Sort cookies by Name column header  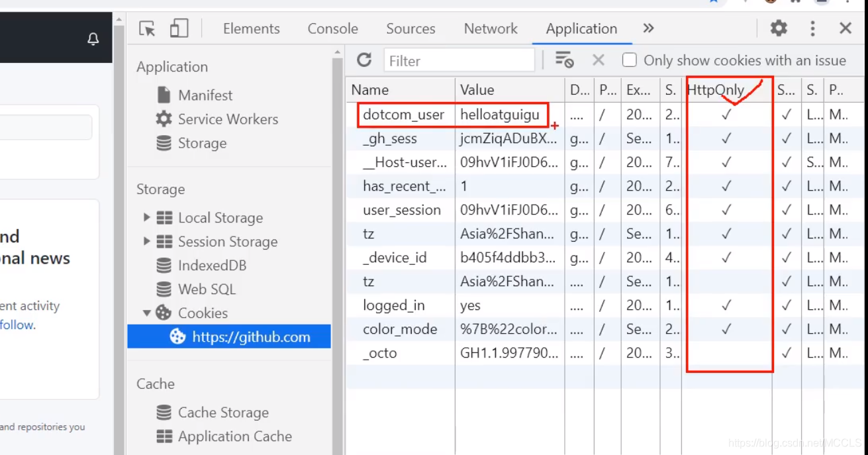[x=401, y=89]
